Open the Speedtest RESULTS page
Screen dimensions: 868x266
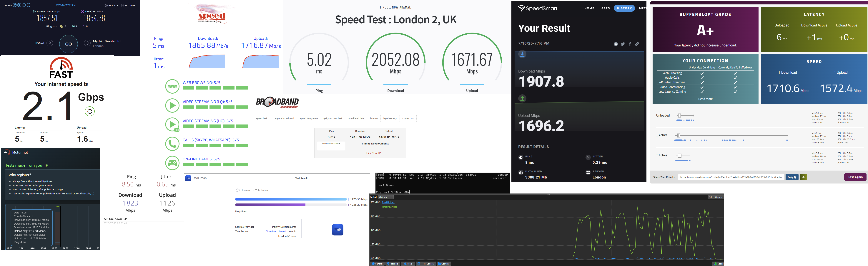pyautogui.click(x=112, y=5)
